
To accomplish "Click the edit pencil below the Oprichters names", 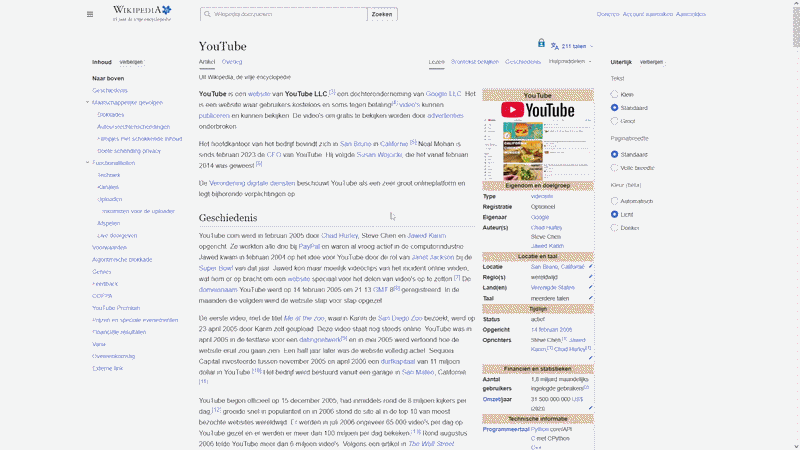I will [590, 358].
